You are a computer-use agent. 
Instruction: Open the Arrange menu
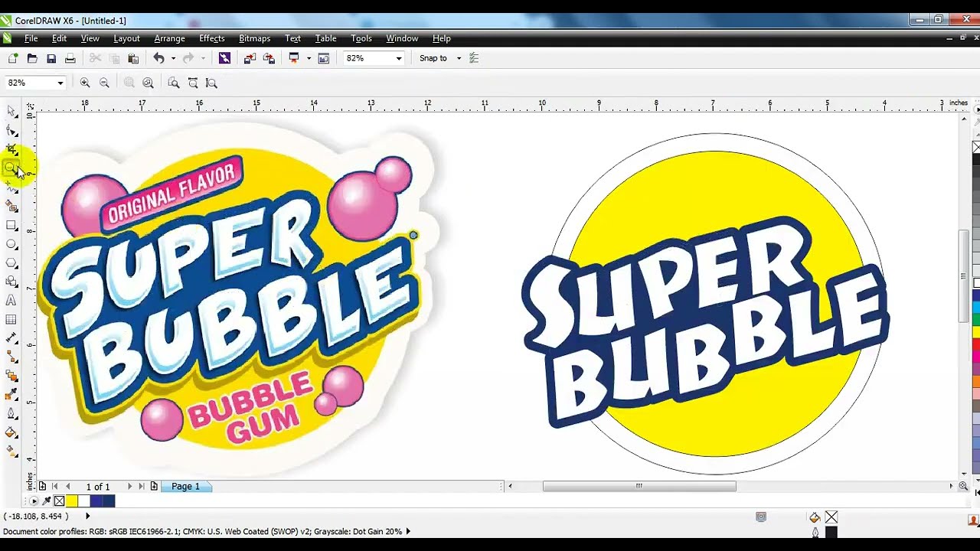tap(169, 38)
